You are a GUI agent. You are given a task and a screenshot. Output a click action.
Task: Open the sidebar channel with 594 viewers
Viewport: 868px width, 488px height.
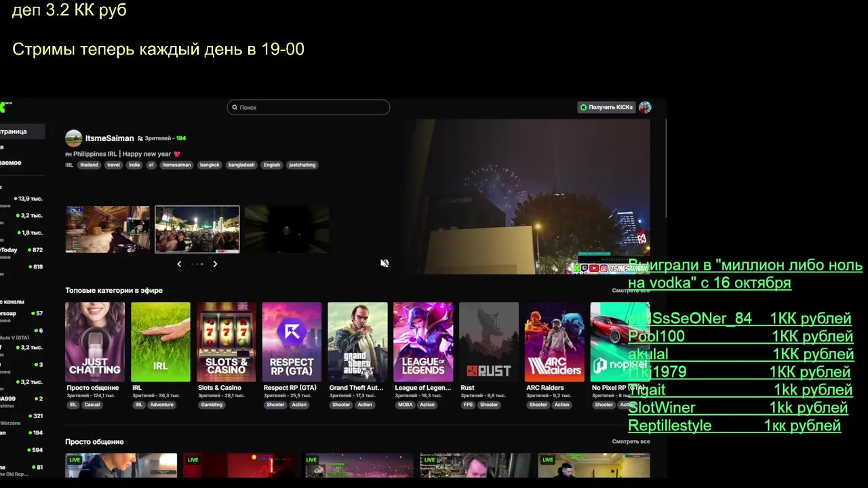[22, 450]
